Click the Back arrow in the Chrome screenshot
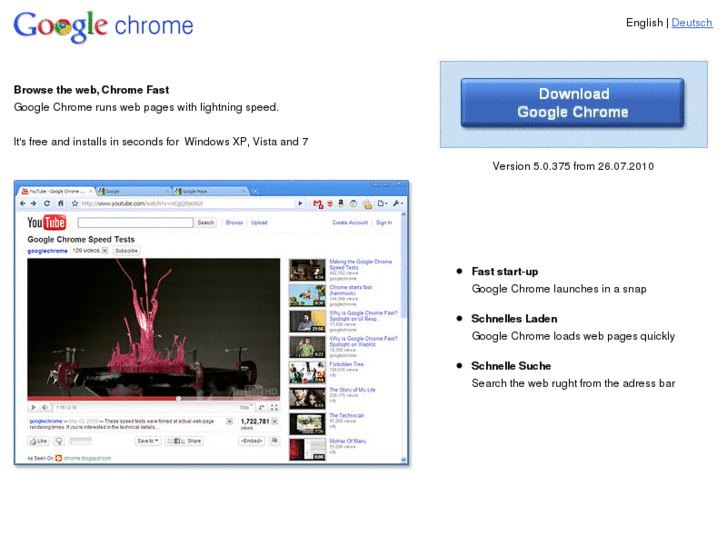Screen dimensions: 727x545 (x=23, y=203)
